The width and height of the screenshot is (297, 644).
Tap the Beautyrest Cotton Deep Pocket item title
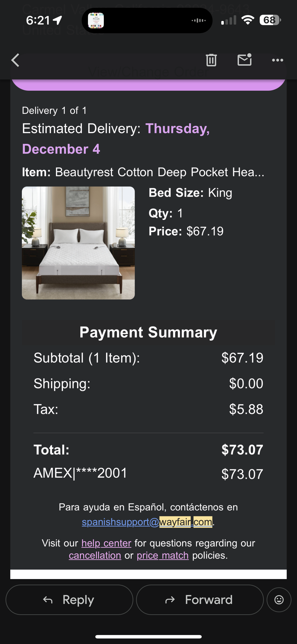[160, 172]
